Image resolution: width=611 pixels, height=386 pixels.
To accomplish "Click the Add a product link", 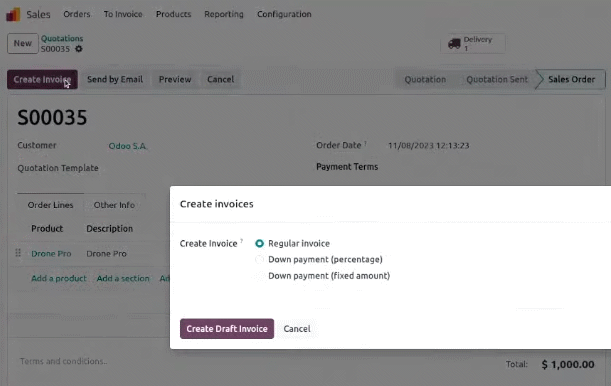I will pos(59,278).
